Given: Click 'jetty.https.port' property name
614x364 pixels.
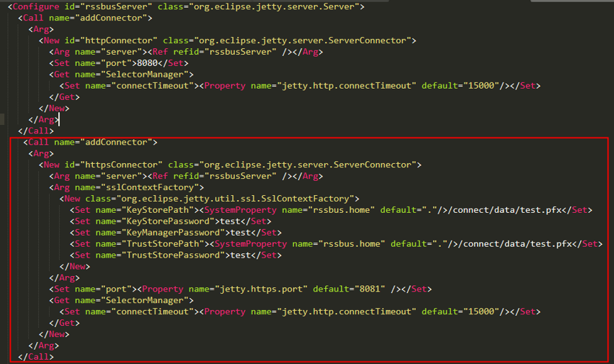Looking at the screenshot, I should pyautogui.click(x=261, y=289).
